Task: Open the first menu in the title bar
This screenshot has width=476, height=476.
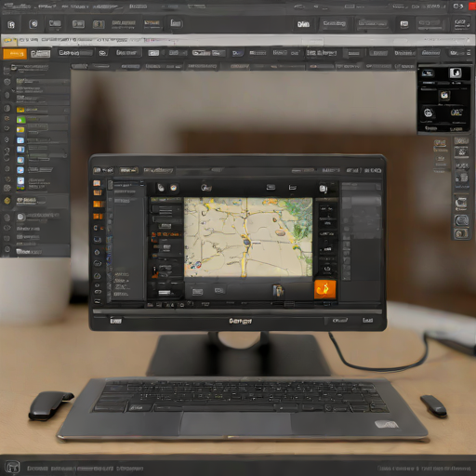Action: (x=16, y=6)
